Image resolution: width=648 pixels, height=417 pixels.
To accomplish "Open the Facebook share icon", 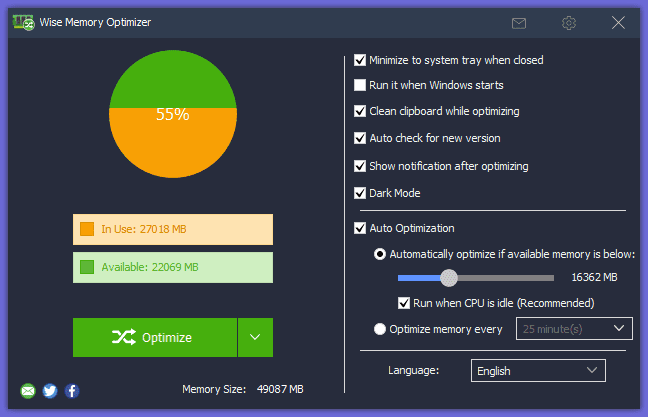I will [x=72, y=391].
